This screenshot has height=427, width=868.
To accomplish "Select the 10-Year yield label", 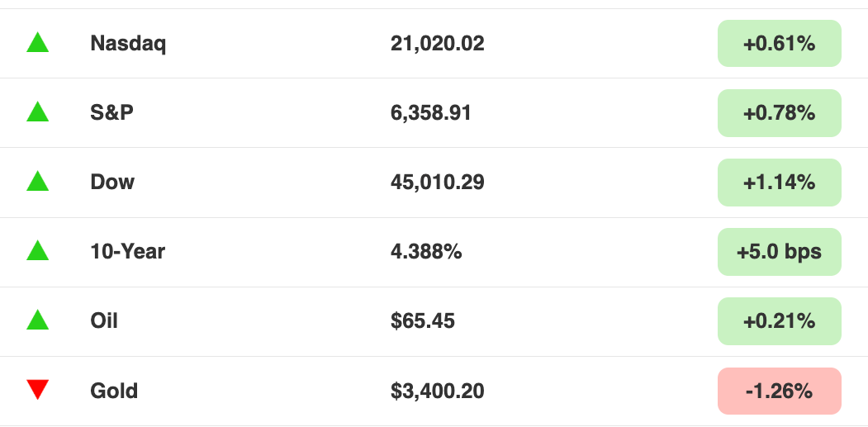I will click(128, 251).
